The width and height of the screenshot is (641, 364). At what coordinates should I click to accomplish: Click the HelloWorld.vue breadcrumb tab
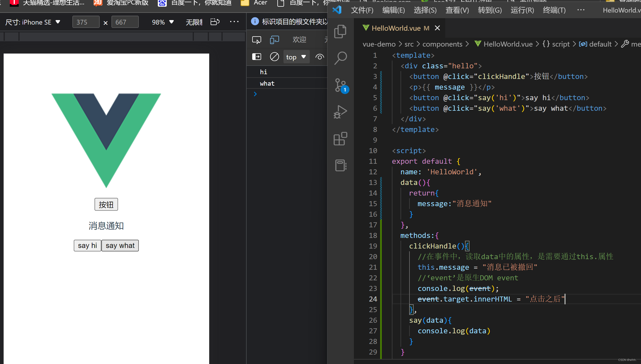click(x=506, y=44)
